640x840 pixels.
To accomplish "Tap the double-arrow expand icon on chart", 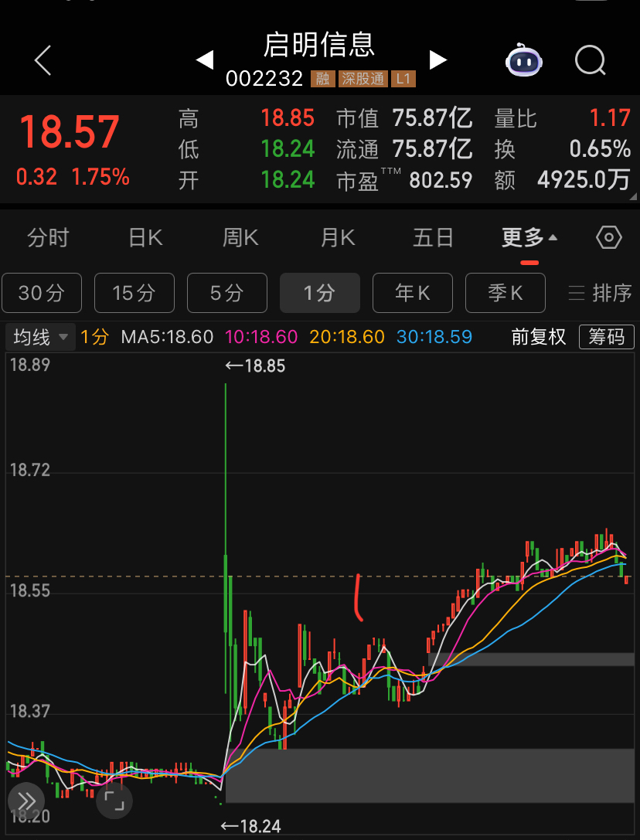I will tap(26, 801).
